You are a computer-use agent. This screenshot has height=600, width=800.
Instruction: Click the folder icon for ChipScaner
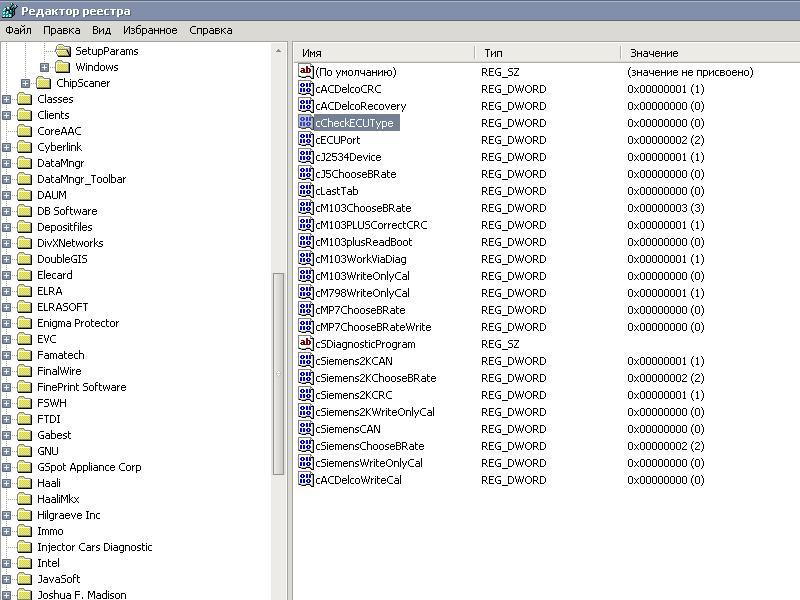(x=44, y=83)
